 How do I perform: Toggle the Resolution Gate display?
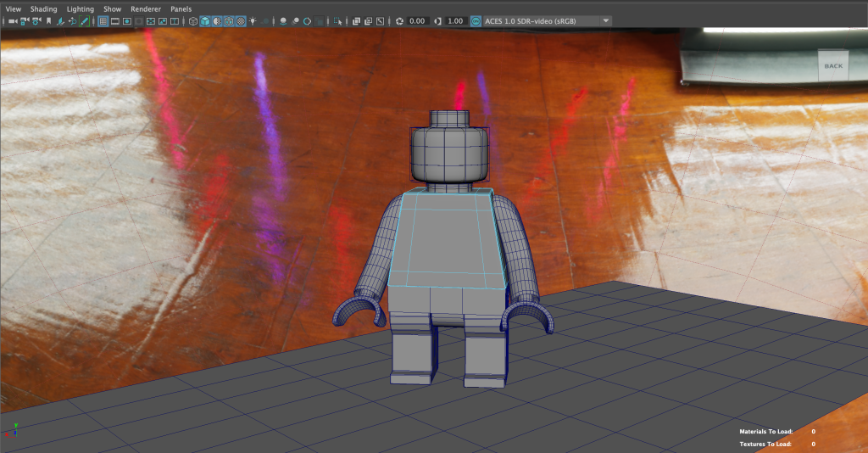point(127,21)
